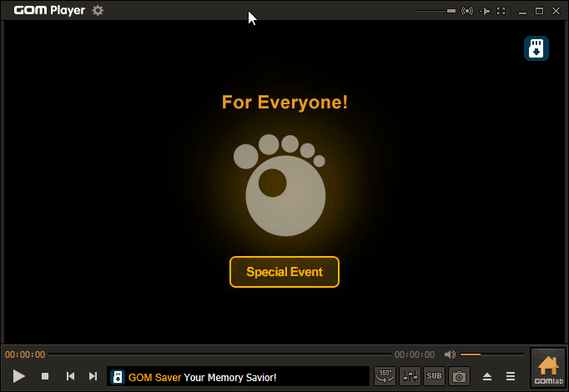Click the "For Everyone!" headline text
The height and width of the screenshot is (392, 569).
pos(284,103)
